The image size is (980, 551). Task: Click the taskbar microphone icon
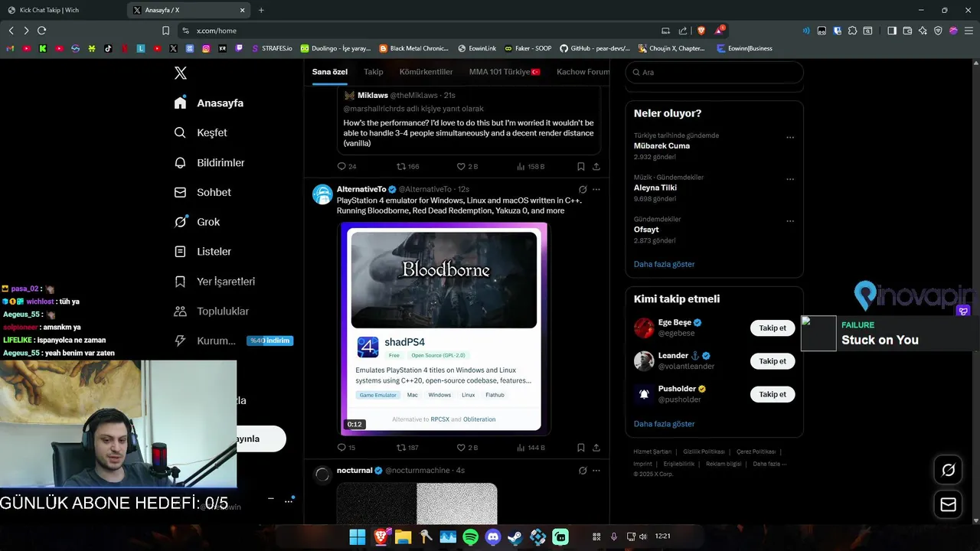(614, 537)
